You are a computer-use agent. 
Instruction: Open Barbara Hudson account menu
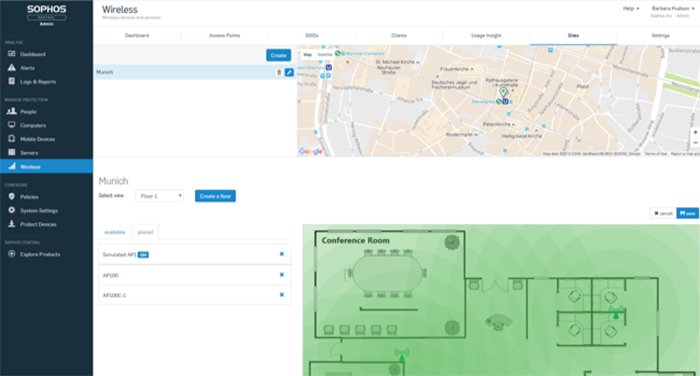point(673,8)
